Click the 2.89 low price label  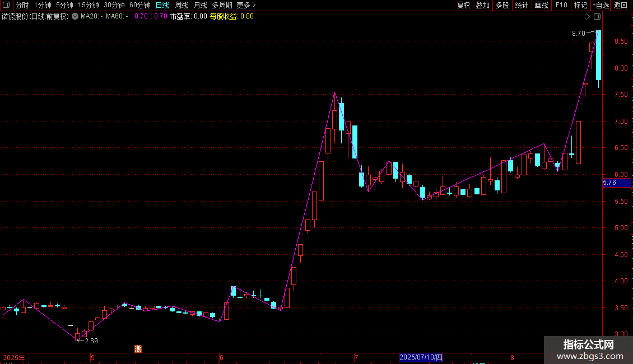pyautogui.click(x=91, y=341)
